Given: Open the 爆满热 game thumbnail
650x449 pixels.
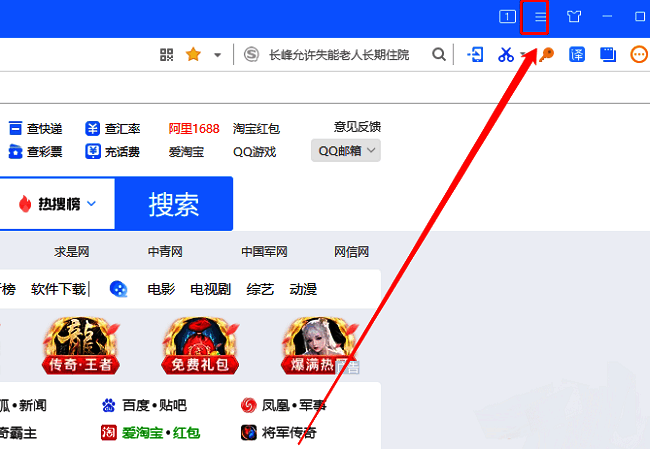Looking at the screenshot, I should pyautogui.click(x=320, y=345).
